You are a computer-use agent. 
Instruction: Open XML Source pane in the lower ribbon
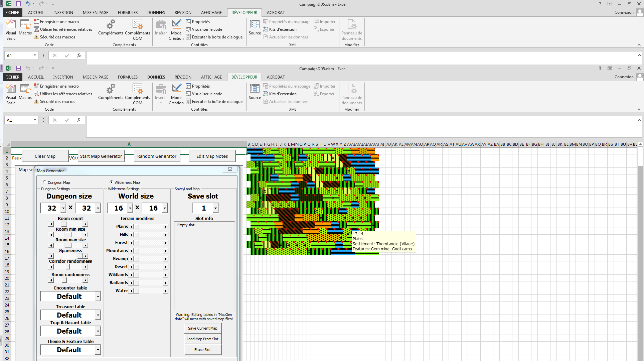(255, 92)
